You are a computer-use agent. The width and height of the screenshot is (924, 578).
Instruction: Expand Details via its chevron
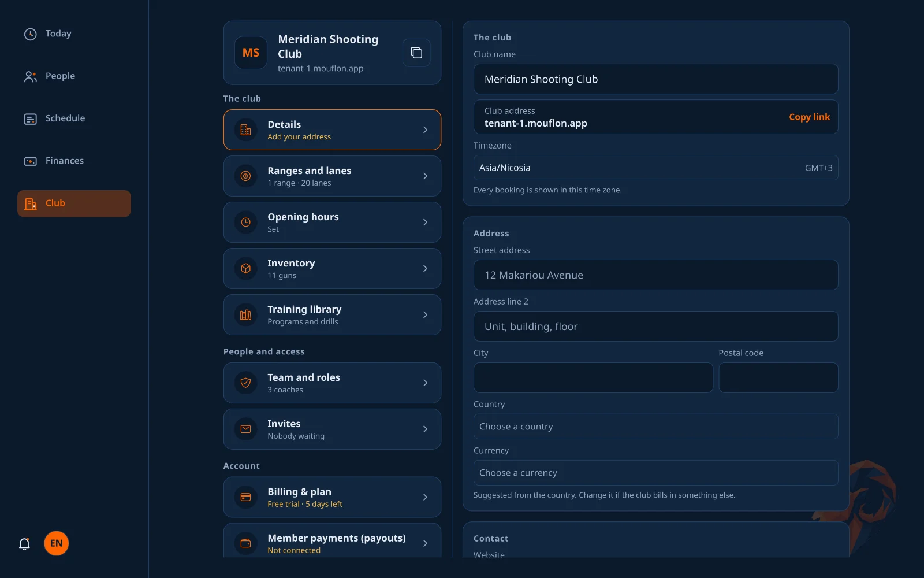point(425,130)
